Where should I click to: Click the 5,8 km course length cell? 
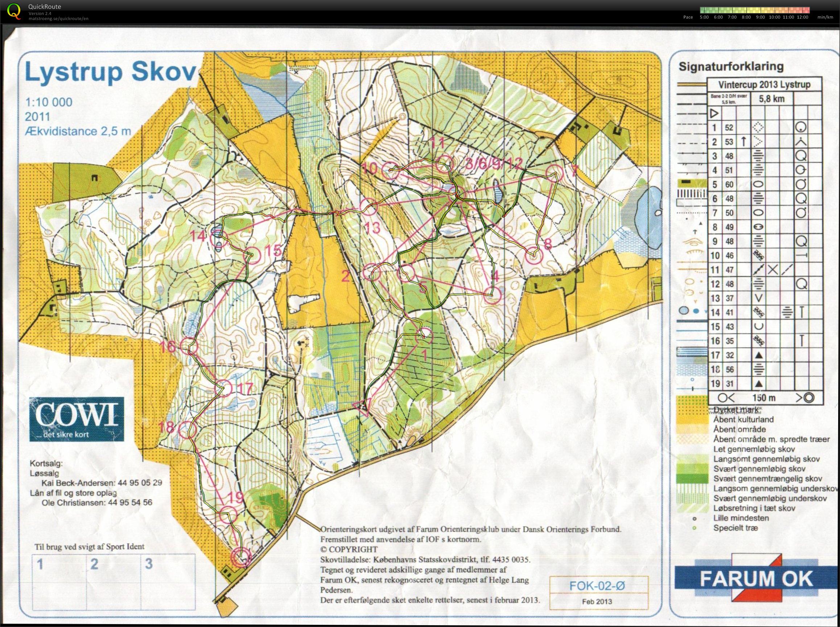click(x=772, y=99)
